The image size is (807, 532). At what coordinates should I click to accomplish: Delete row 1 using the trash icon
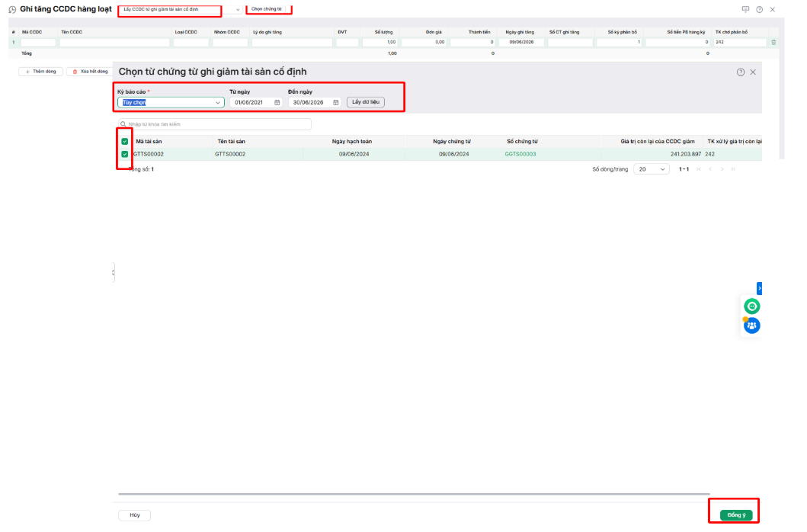tap(773, 42)
